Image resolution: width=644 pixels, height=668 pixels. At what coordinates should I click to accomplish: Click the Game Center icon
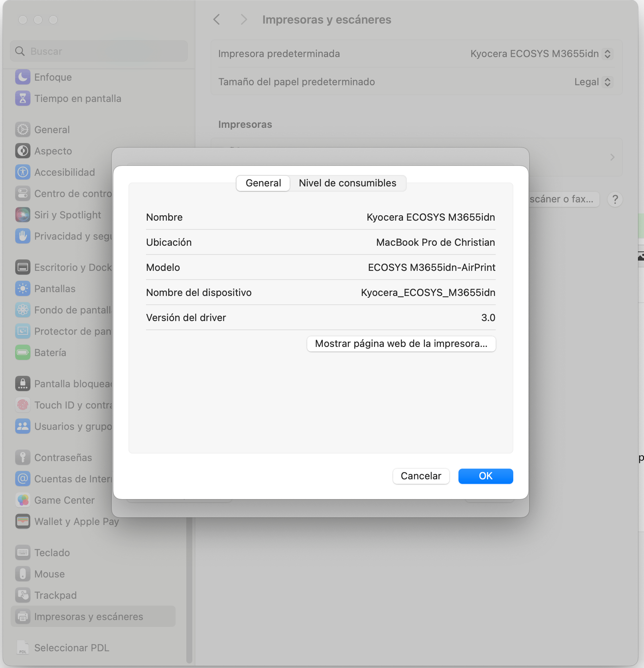click(23, 500)
